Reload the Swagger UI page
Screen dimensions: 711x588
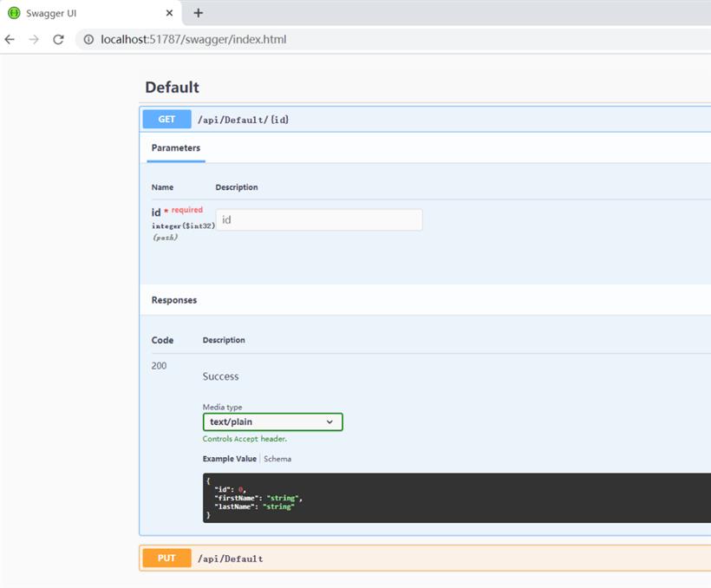coord(58,40)
